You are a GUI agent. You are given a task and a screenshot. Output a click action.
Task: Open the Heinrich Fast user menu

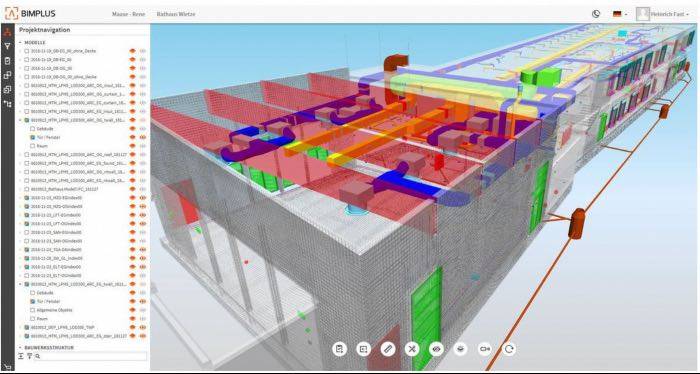pos(670,14)
